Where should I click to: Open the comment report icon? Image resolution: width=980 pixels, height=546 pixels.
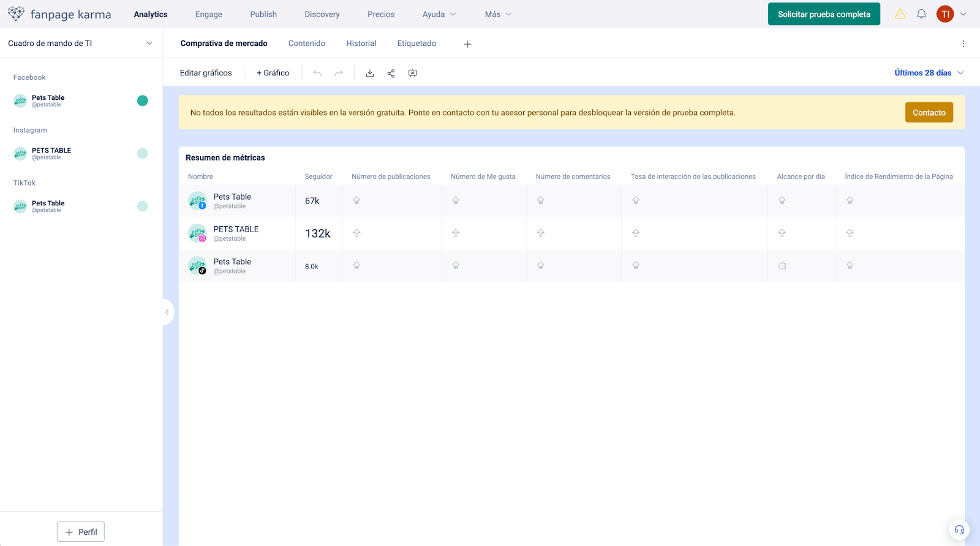(x=413, y=74)
